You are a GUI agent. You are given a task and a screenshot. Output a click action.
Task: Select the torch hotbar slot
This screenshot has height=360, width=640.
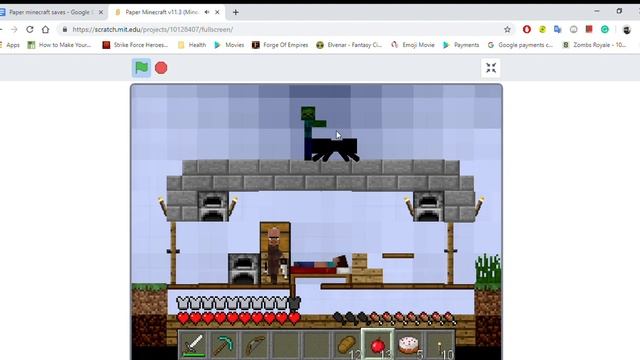point(440,345)
